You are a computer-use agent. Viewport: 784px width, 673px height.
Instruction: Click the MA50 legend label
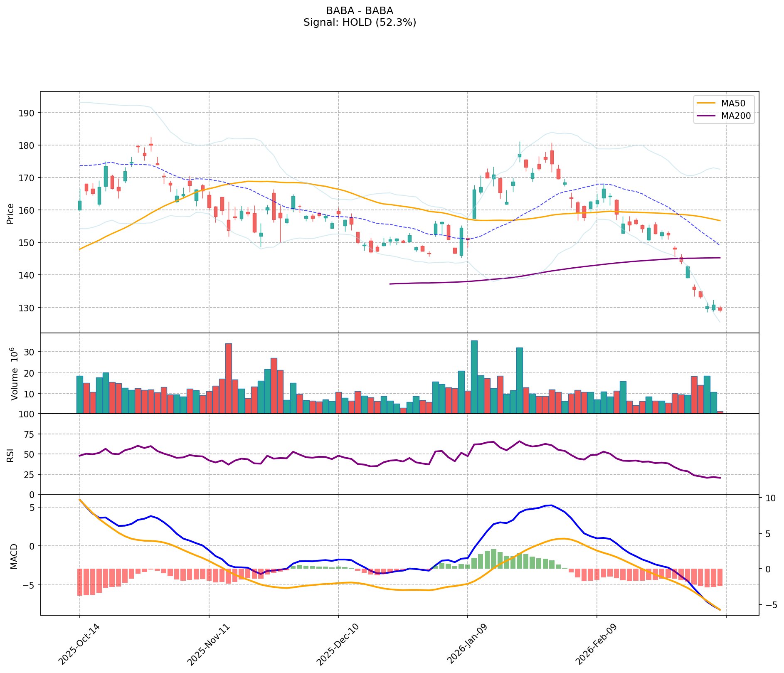click(x=736, y=104)
